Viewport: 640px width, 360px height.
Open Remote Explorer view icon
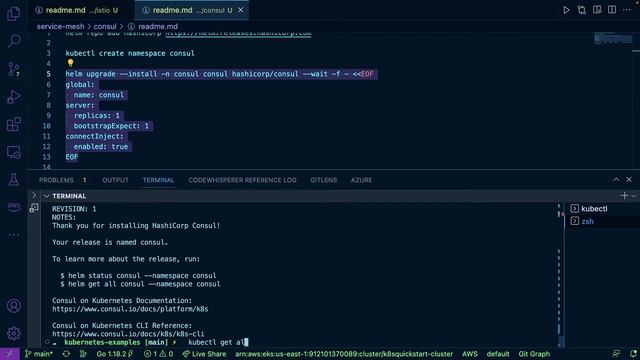(x=14, y=152)
